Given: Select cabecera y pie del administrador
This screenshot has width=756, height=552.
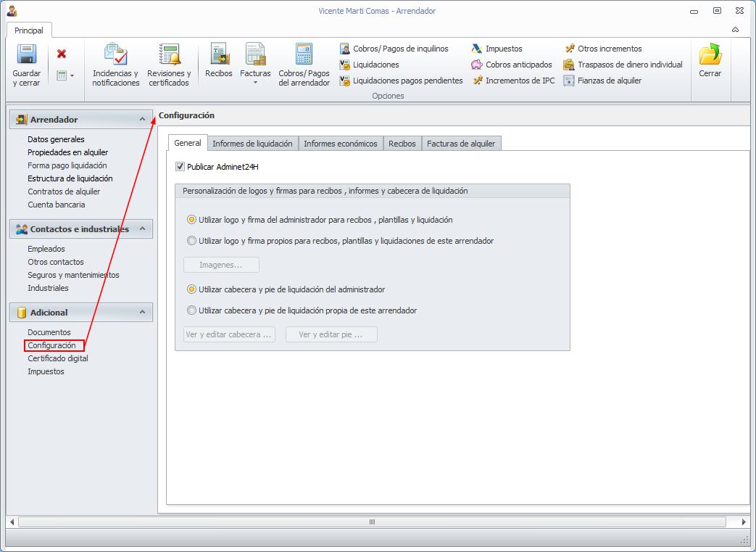Looking at the screenshot, I should 191,289.
